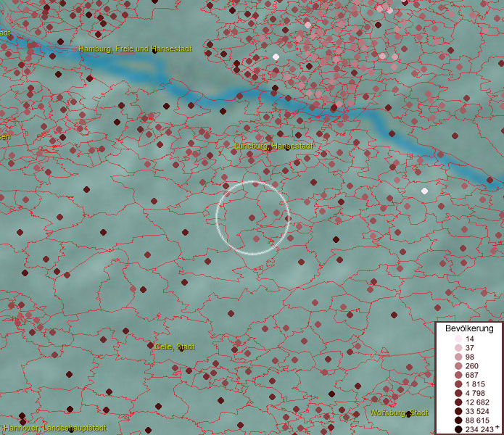Select the legend swatch for 88 615
The width and height of the screenshot is (504, 435).
click(458, 420)
